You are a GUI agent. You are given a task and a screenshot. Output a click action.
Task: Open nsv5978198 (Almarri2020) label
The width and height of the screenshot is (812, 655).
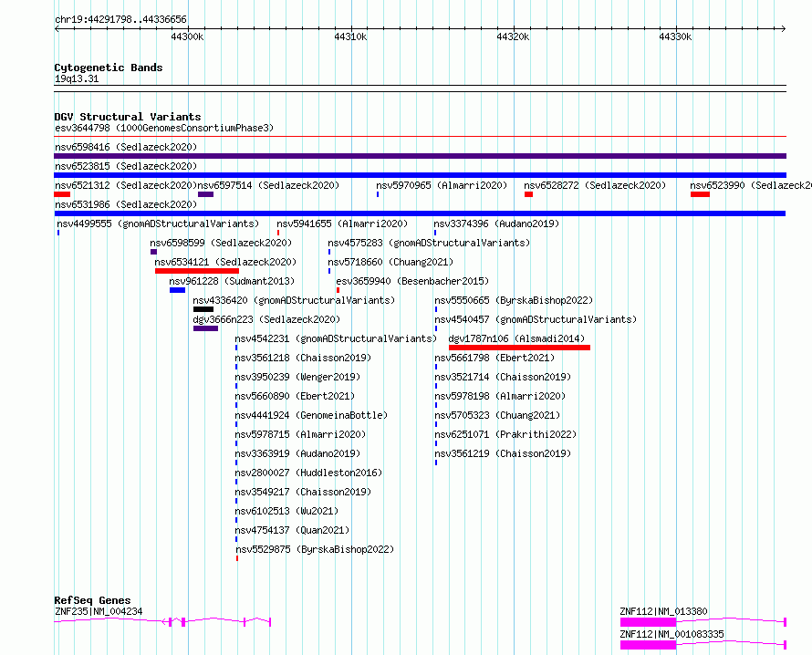coord(500,396)
